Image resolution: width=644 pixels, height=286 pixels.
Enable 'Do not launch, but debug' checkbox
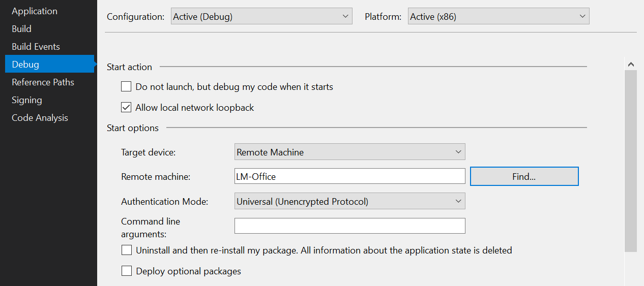126,87
